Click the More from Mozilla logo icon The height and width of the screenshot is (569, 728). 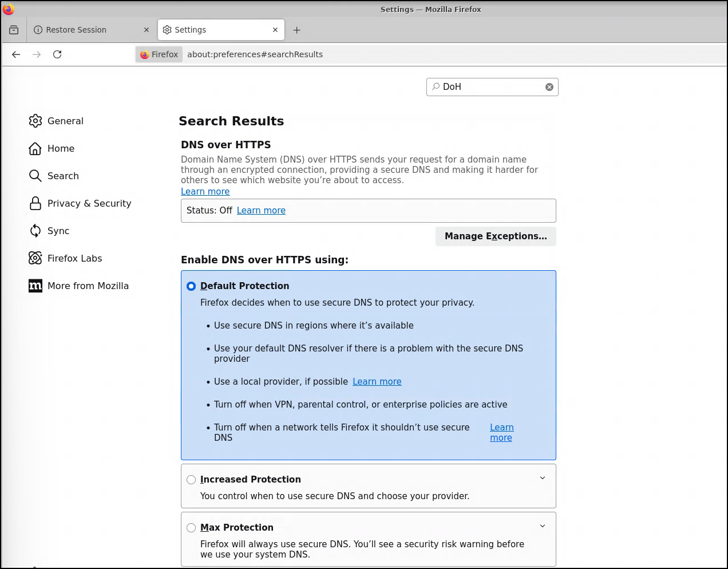[x=35, y=286]
